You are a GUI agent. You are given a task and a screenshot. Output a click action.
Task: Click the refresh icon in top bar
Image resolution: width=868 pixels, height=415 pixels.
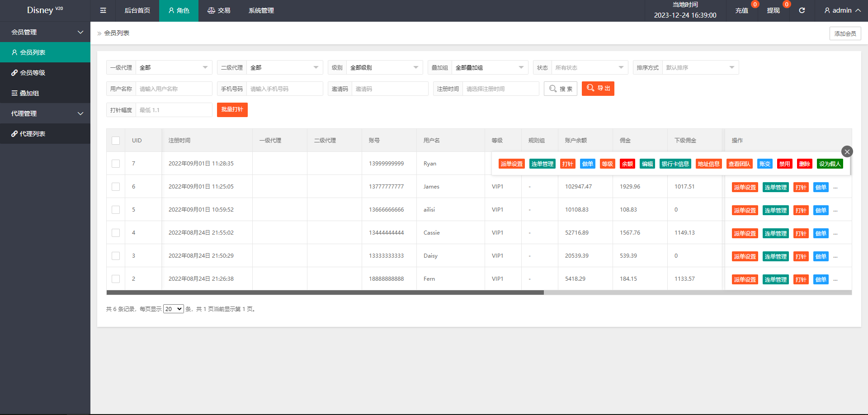[x=802, y=10]
